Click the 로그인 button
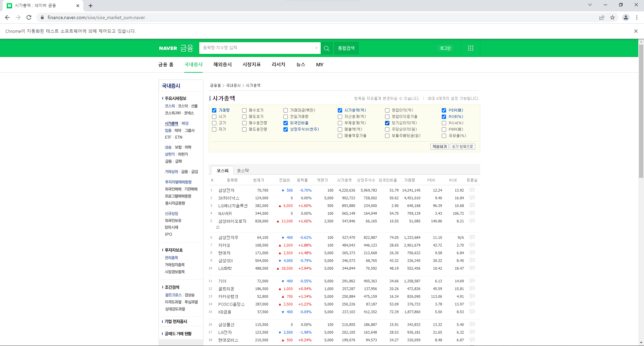This screenshot has width=644, height=346. [x=445, y=48]
